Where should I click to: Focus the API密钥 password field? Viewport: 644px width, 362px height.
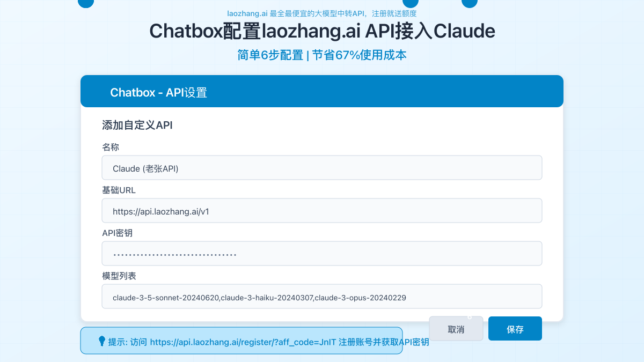pos(322,253)
